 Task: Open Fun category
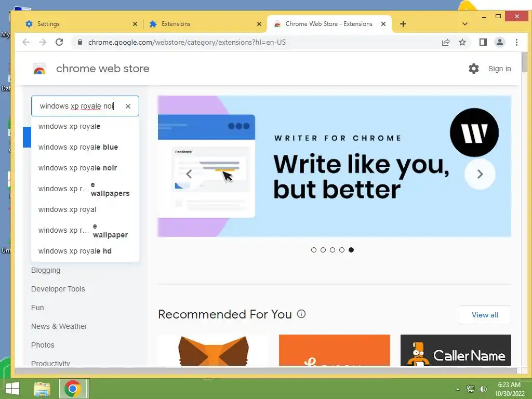pyautogui.click(x=37, y=308)
